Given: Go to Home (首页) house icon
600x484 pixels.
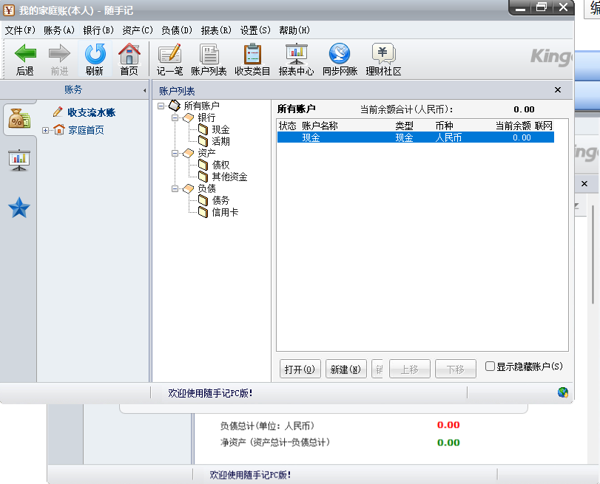Looking at the screenshot, I should [129, 54].
